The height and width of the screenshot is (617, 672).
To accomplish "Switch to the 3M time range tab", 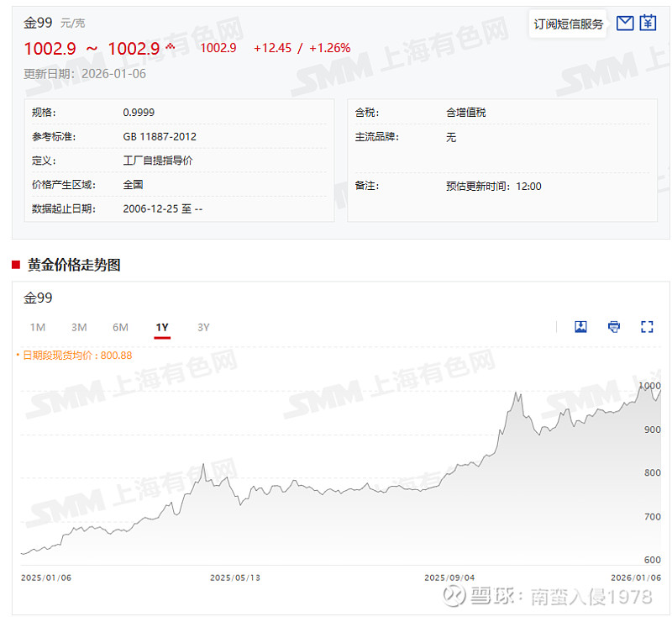I will [79, 327].
